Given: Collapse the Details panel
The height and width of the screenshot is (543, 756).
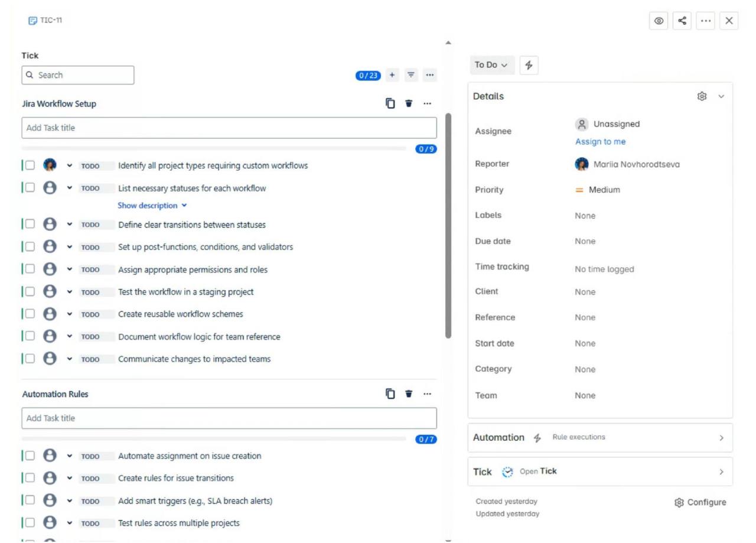Looking at the screenshot, I should 720,96.
